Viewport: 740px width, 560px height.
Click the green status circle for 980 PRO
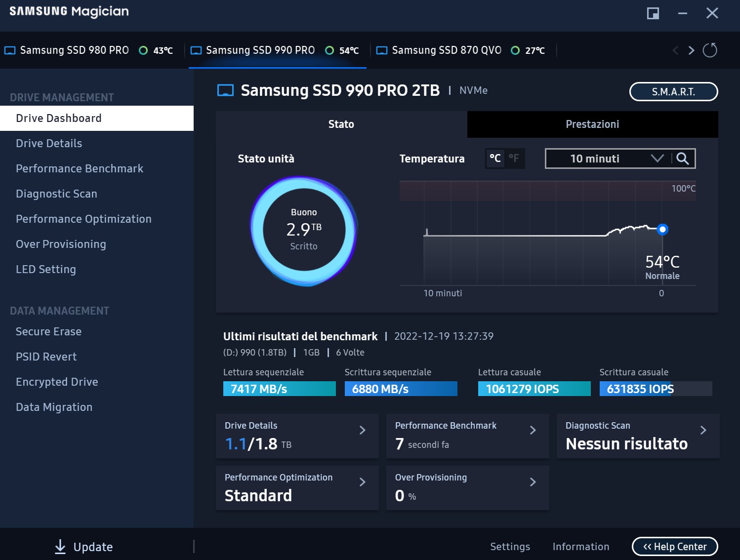point(143,50)
